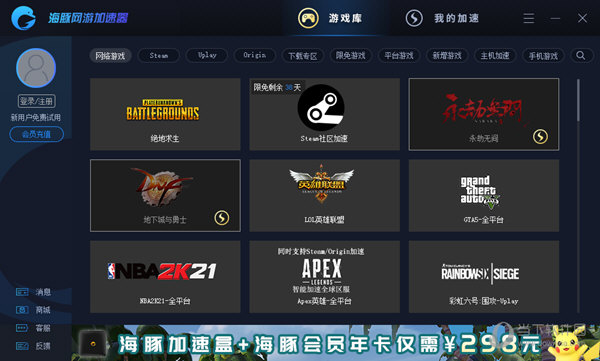Open 商城 store icon in sidebar
The height and width of the screenshot is (361, 600).
pyautogui.click(x=22, y=310)
